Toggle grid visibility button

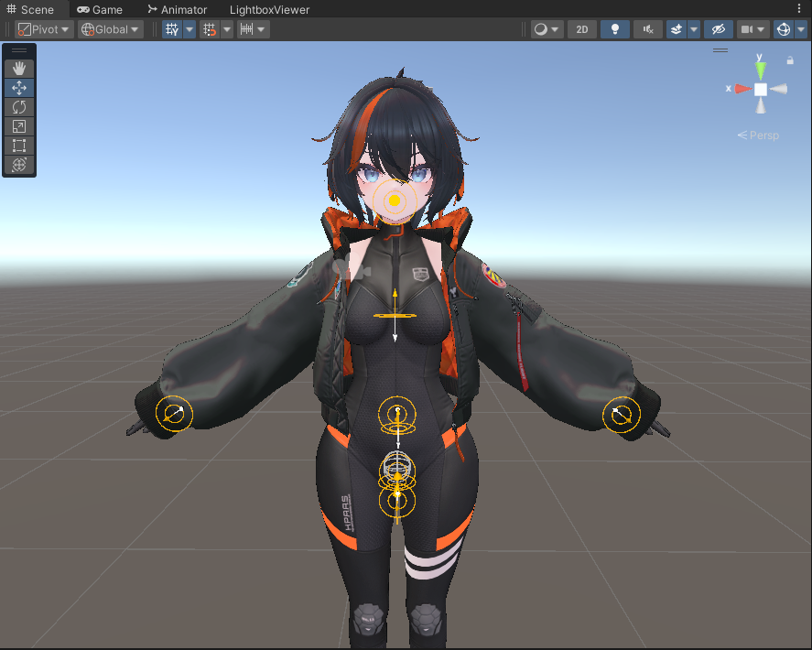coord(172,29)
